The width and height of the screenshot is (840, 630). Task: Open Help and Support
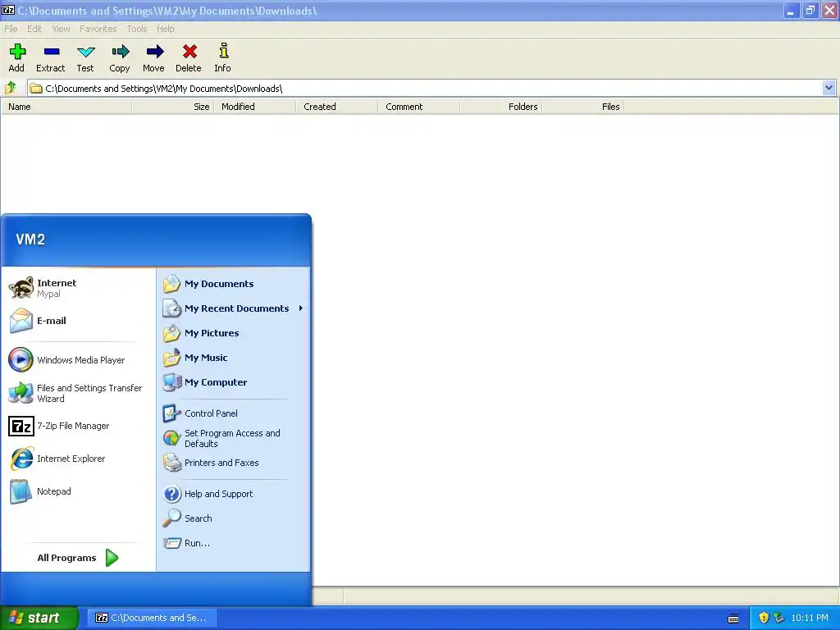click(208, 494)
